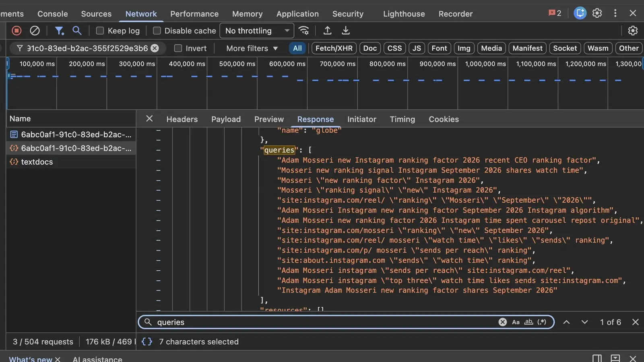
Task: Clear the network log
Action: pos(35,31)
